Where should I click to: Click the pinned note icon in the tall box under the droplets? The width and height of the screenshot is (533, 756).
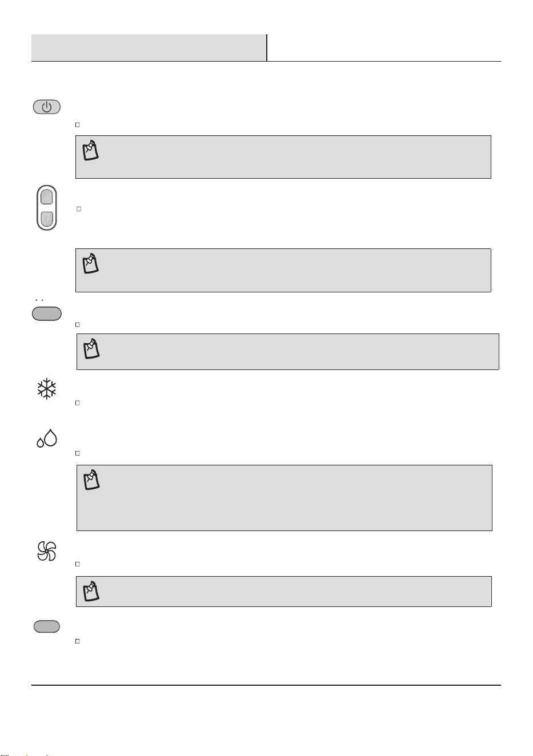tap(91, 480)
